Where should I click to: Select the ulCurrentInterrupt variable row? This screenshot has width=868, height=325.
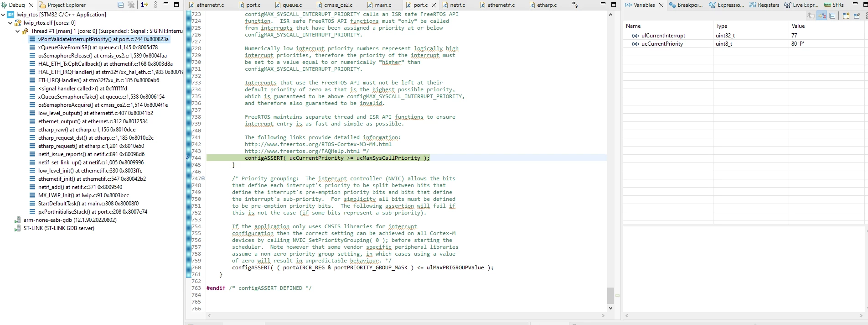coord(743,36)
